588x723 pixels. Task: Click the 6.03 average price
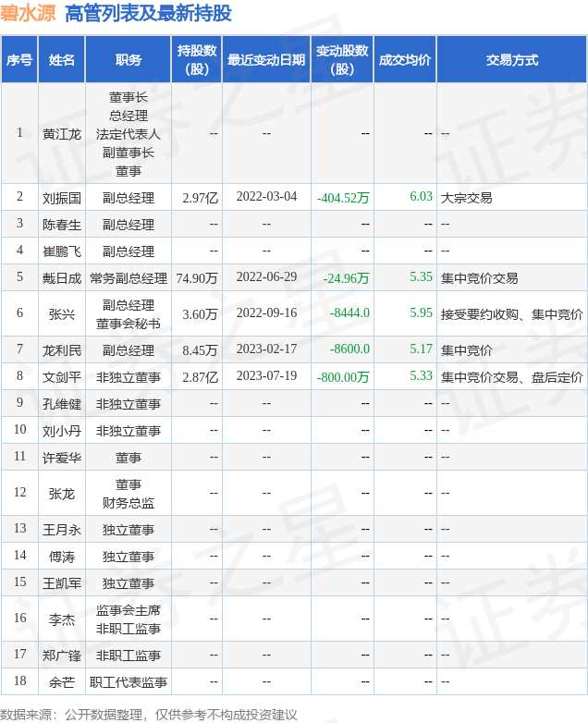[x=421, y=196]
